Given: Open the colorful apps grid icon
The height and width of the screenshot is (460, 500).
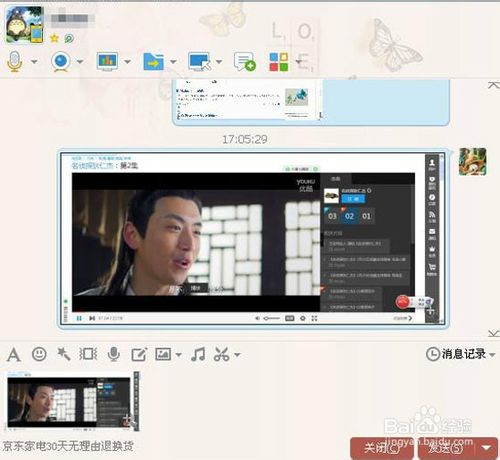Looking at the screenshot, I should [x=279, y=62].
